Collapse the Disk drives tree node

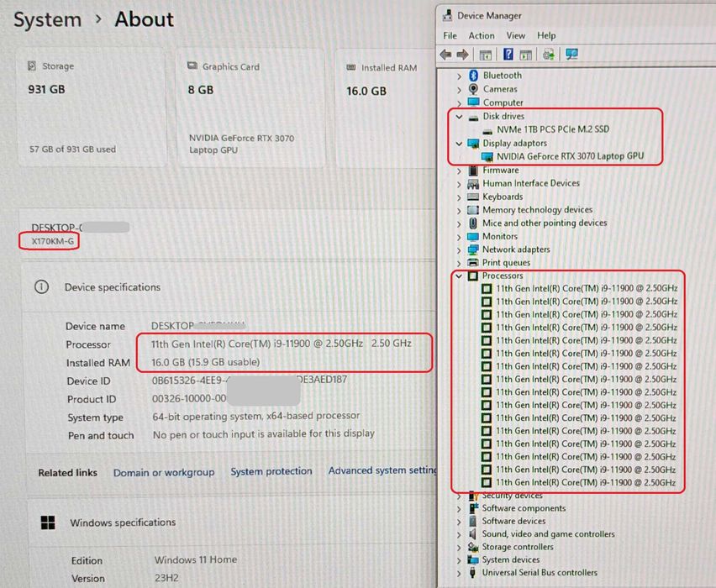pyautogui.click(x=459, y=117)
